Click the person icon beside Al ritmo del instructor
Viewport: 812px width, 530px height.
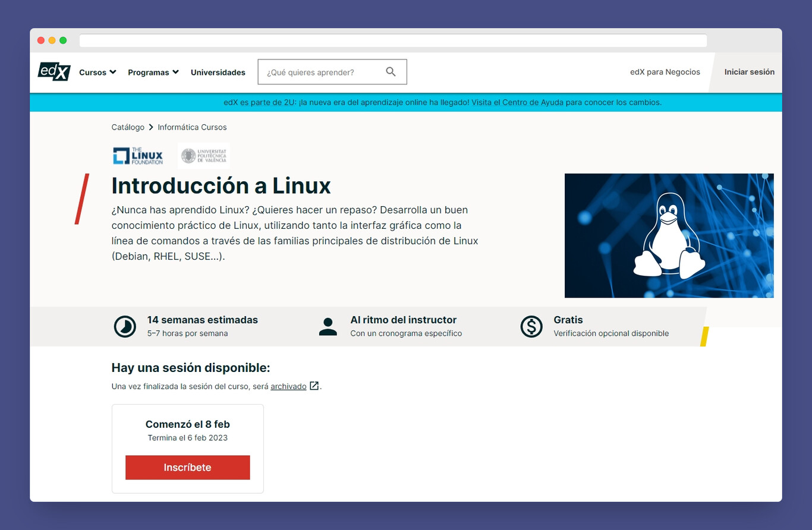328,326
